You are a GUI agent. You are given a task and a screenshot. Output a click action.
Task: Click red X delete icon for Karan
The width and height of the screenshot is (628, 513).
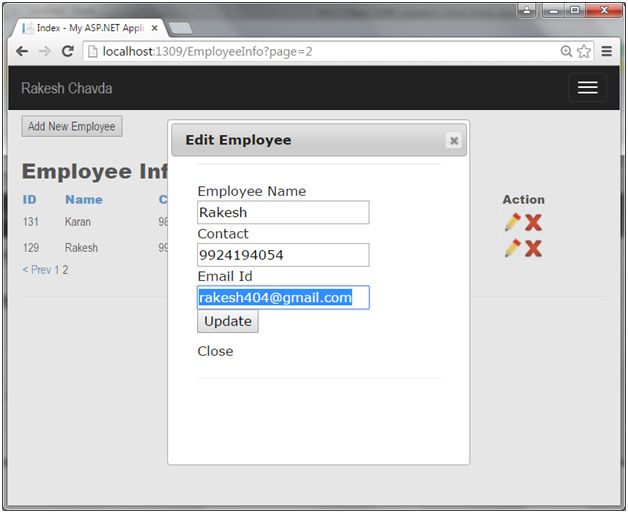pyautogui.click(x=533, y=222)
